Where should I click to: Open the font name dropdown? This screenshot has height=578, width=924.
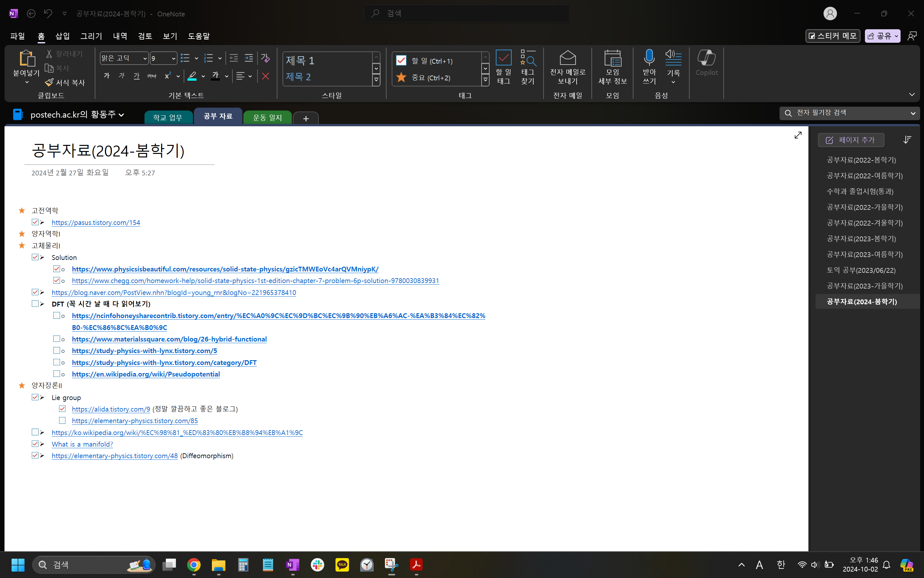[x=145, y=58]
